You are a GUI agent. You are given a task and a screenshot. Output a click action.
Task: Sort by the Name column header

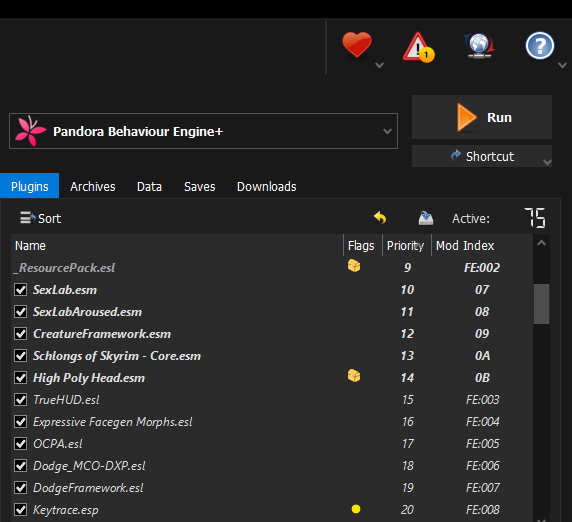177,245
